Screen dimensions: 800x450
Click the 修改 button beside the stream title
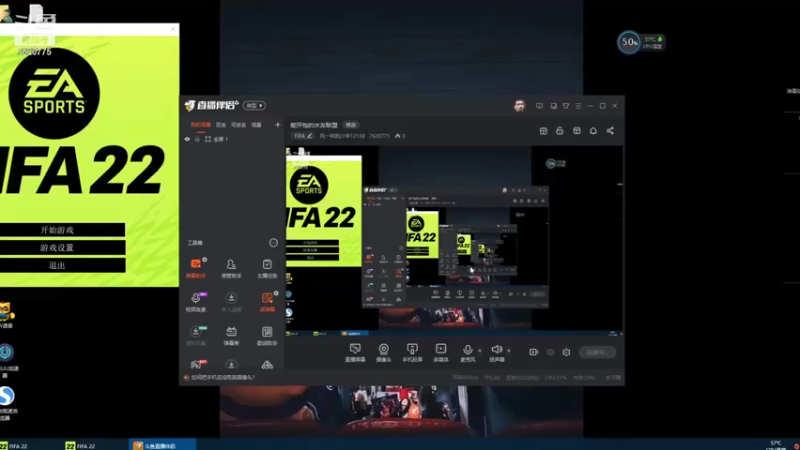tap(351, 125)
